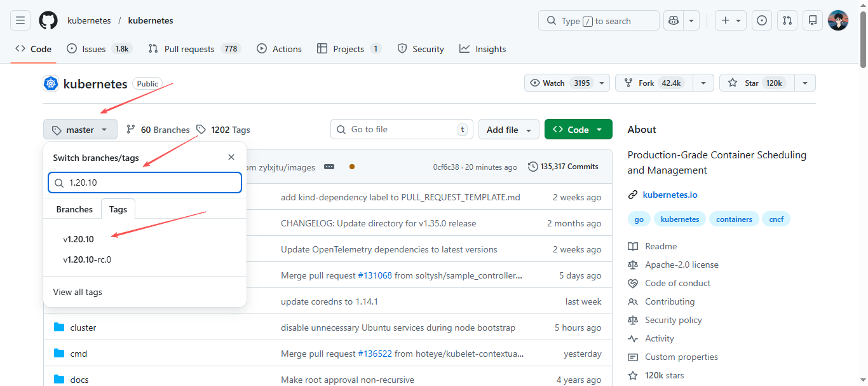This screenshot has height=386, width=868.
Task: Open the Create new plus menu
Action: 731,20
